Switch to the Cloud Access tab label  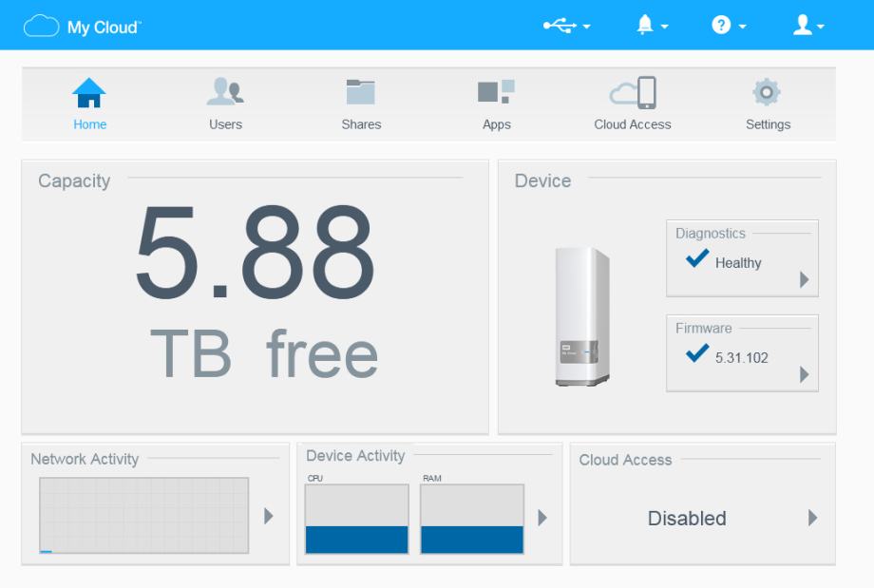point(633,124)
